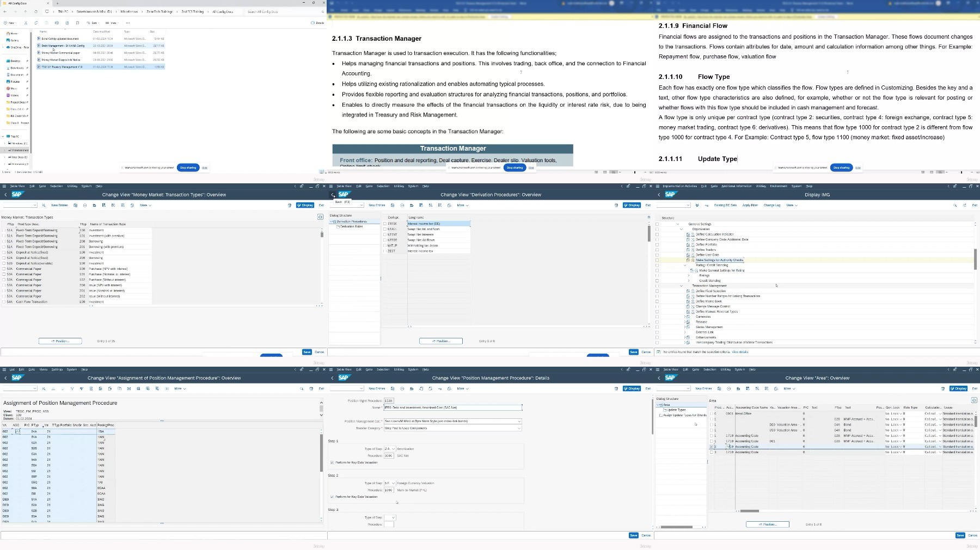Viewport: 980px width, 550px height.
Task: Open Step 1 Type of Step dropdown
Action: tap(393, 449)
